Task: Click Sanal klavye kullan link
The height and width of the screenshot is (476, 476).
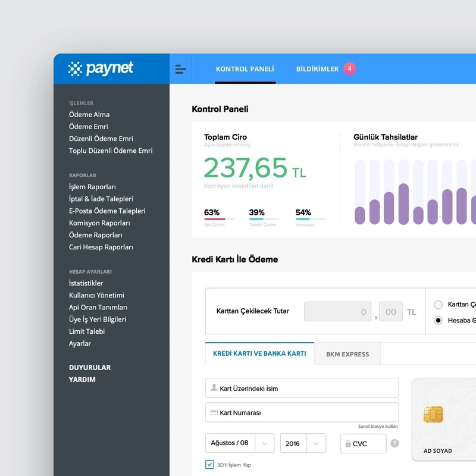Action: pos(378,426)
